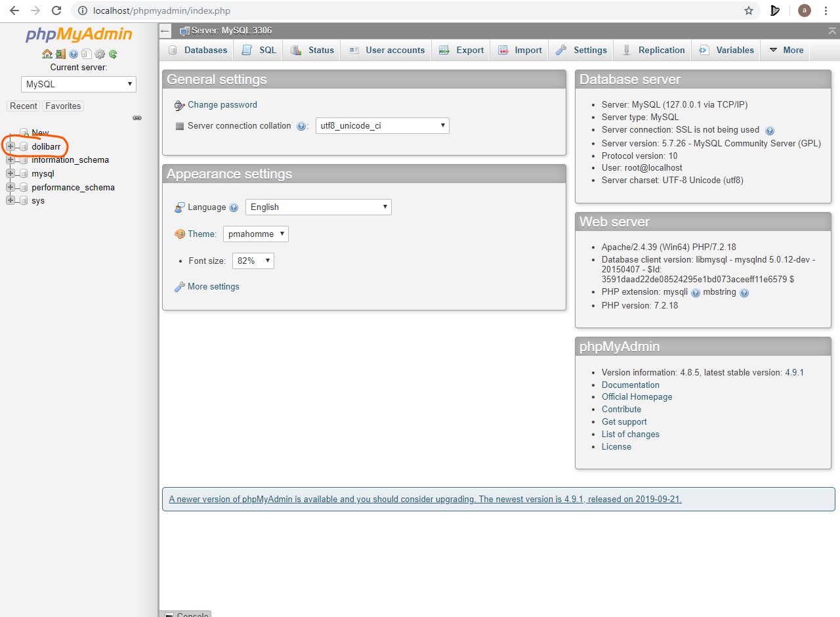Expand the performance_schema database node
The height and width of the screenshot is (617, 840).
(10, 188)
